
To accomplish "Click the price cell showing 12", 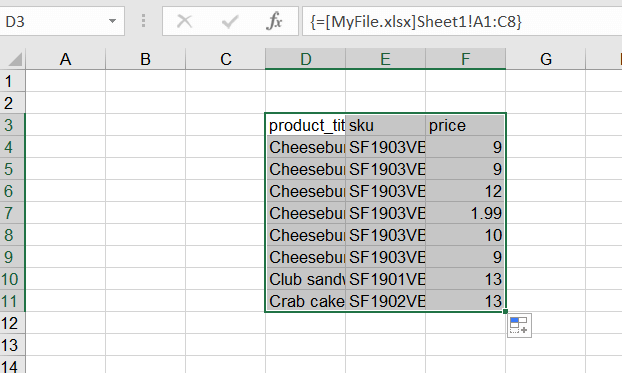I will click(466, 191).
